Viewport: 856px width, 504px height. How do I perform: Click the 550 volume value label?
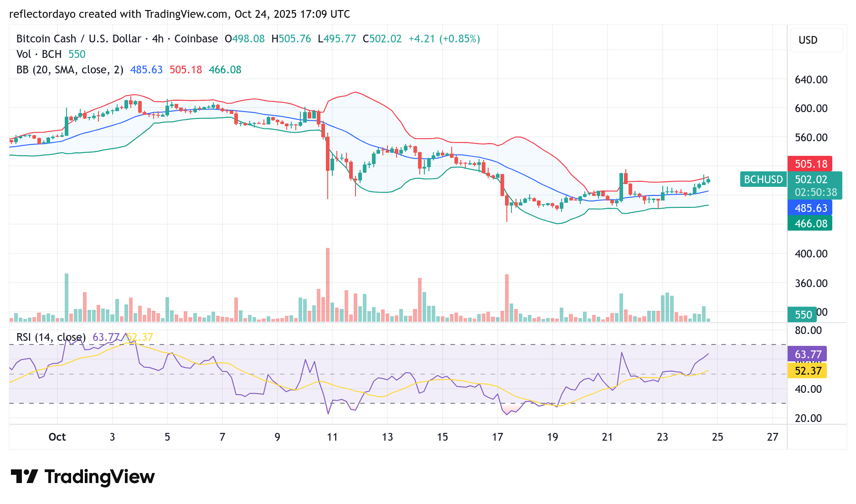tap(803, 315)
